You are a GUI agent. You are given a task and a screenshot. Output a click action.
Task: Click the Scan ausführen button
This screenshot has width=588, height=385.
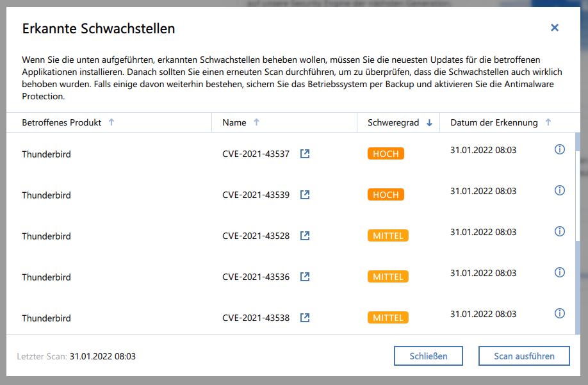coord(524,356)
